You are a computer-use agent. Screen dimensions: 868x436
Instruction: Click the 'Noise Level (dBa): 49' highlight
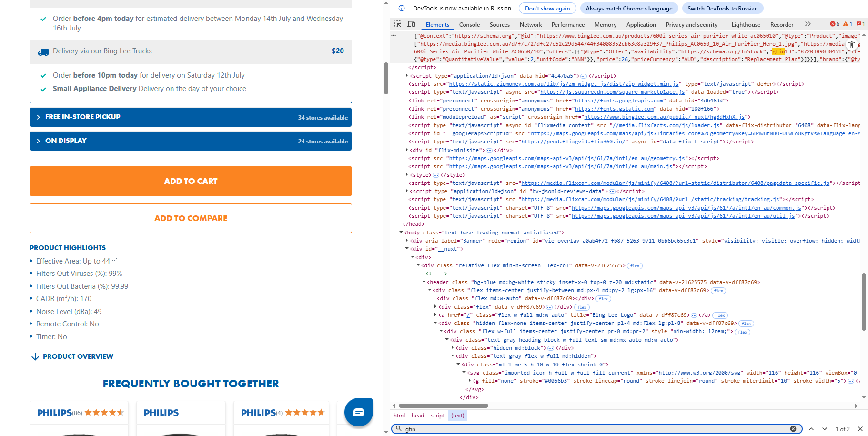[69, 312]
